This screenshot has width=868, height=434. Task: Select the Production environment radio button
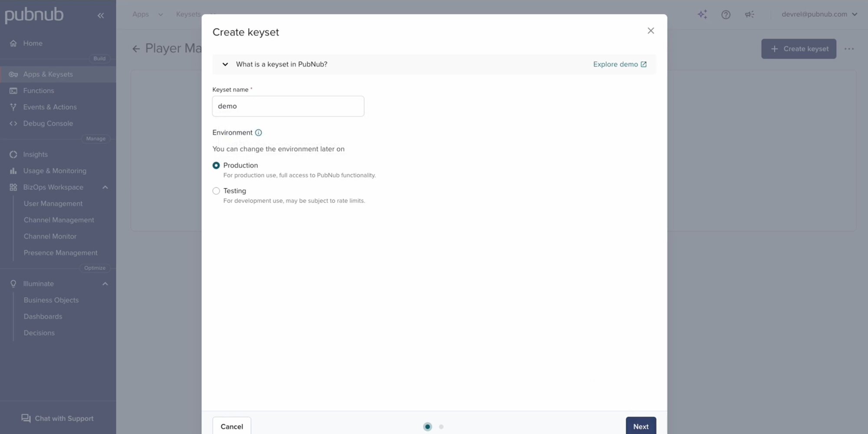click(x=216, y=166)
